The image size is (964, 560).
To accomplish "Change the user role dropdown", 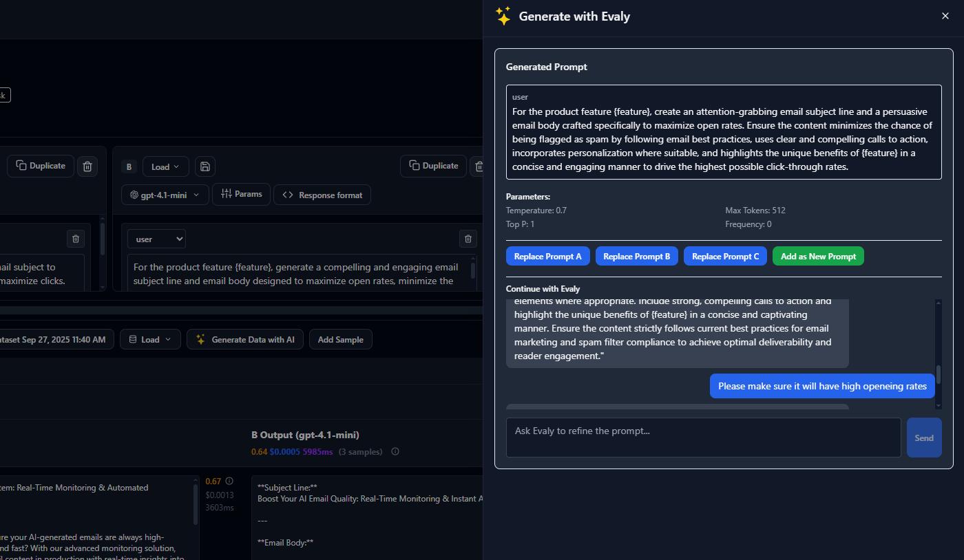I will coord(156,239).
